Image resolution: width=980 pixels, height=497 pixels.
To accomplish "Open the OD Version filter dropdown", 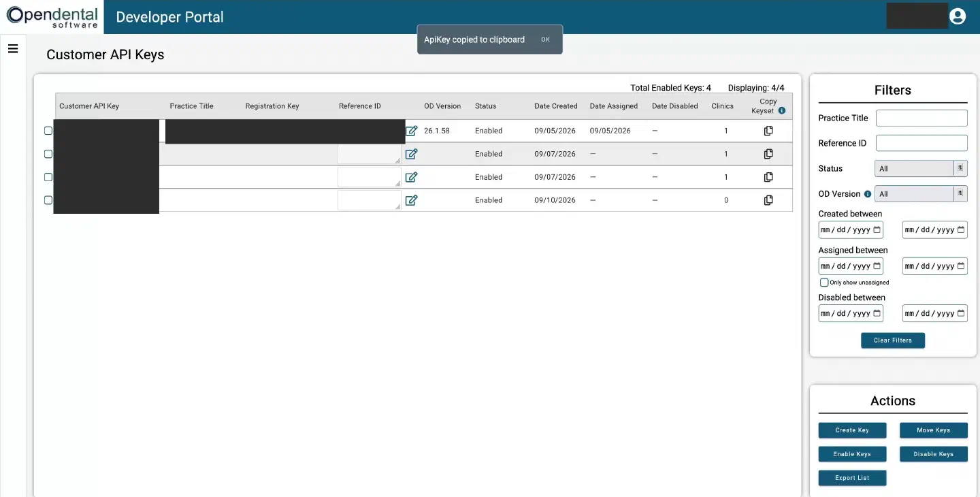I will tap(921, 194).
